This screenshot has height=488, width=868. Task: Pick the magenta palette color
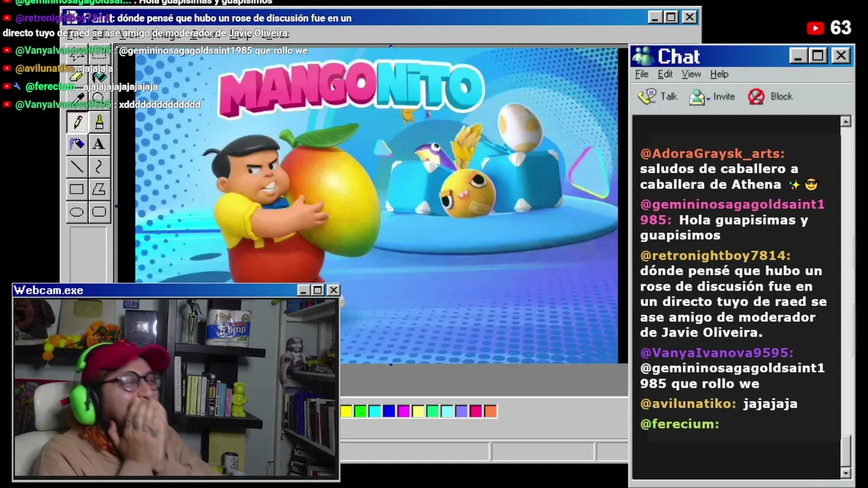point(403,411)
